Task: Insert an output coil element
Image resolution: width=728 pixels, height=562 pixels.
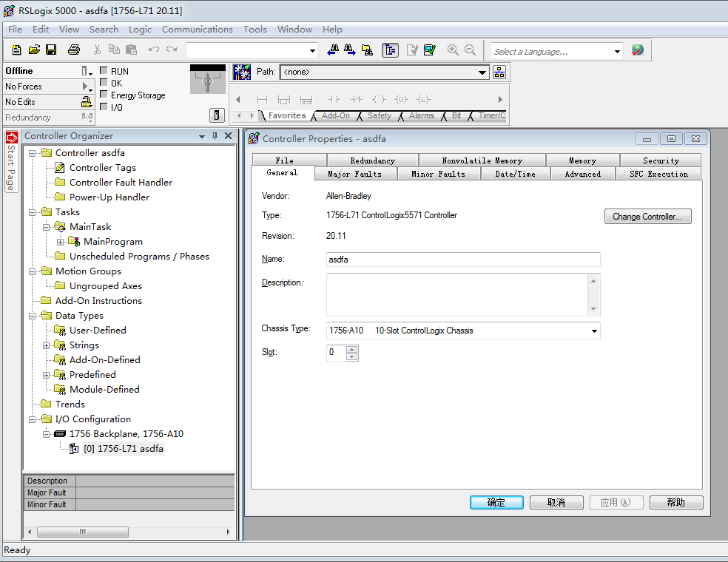Action: (379, 99)
